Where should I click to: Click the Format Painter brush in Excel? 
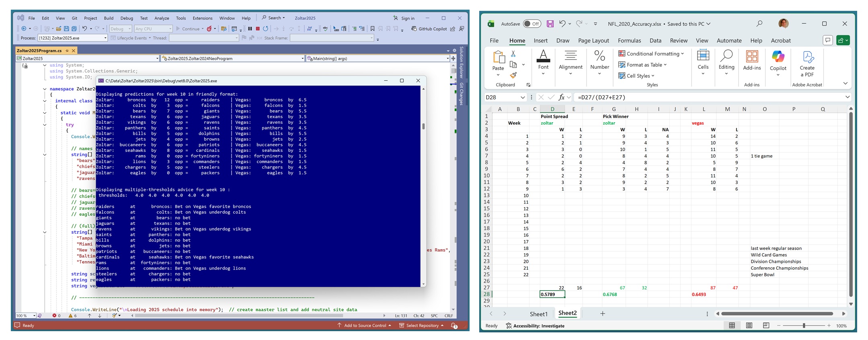point(513,75)
